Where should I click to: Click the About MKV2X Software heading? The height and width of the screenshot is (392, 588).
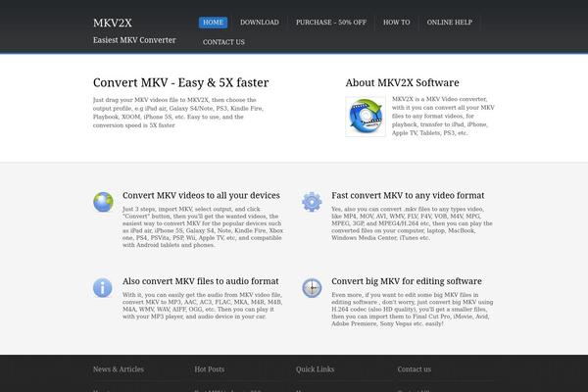(403, 82)
